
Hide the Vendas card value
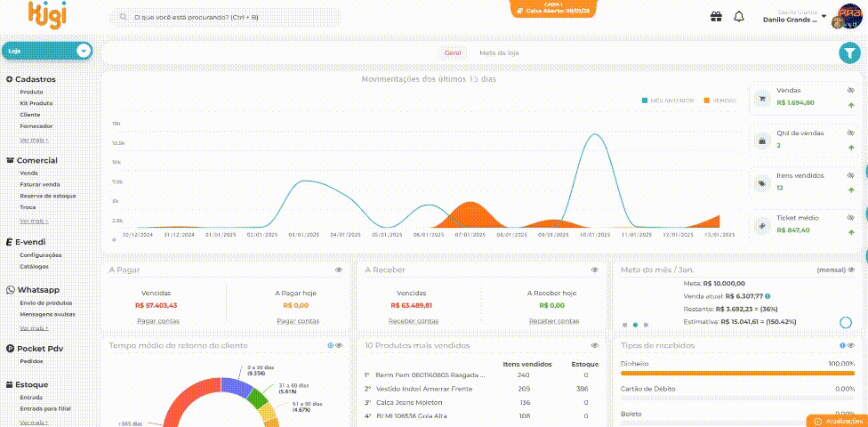[x=850, y=91]
